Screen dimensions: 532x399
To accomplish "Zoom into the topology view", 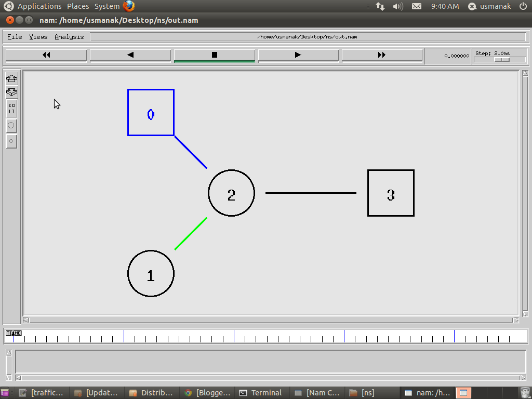I will [x=11, y=78].
